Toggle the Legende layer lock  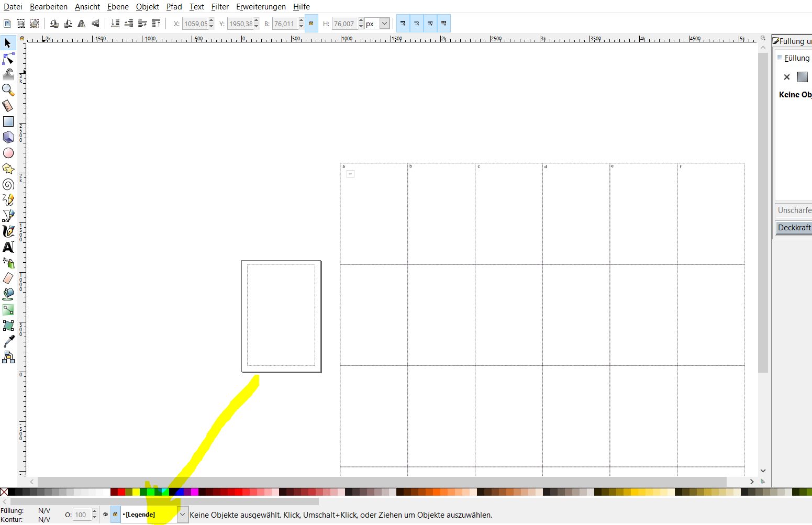[x=115, y=515]
